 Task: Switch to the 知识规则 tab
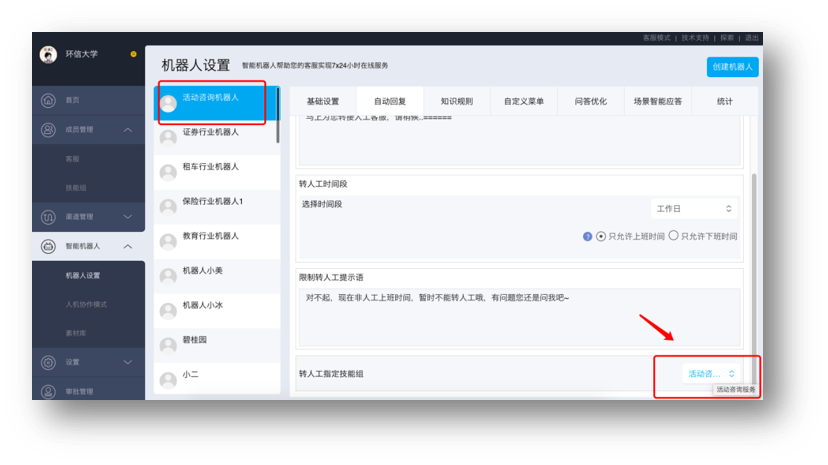pyautogui.click(x=457, y=101)
